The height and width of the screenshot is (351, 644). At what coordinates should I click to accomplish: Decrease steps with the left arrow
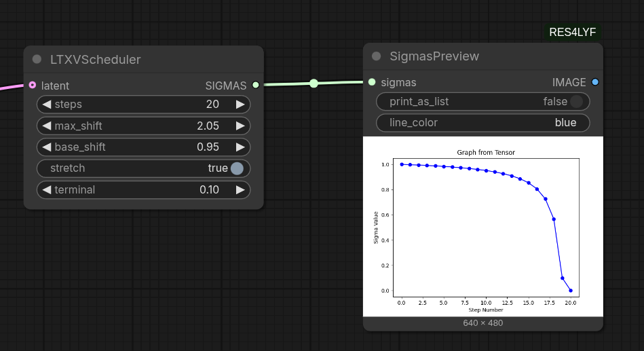(x=46, y=105)
